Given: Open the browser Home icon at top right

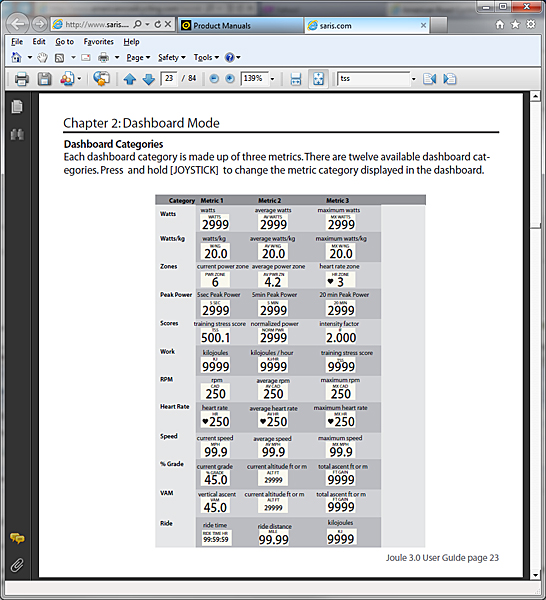Looking at the screenshot, I should click(500, 24).
